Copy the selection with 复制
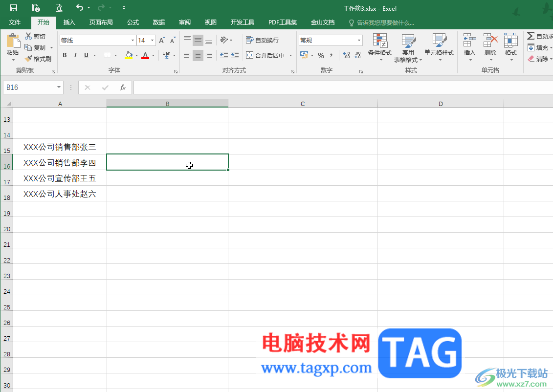 [35, 47]
